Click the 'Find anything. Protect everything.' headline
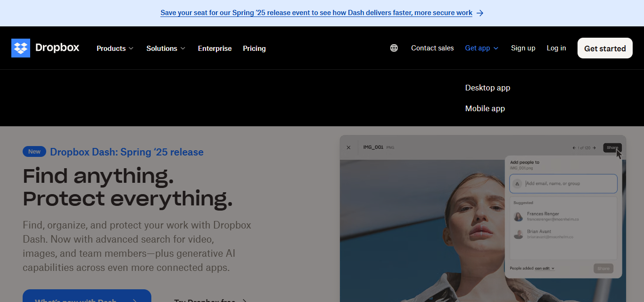Image resolution: width=644 pixels, height=302 pixels. pos(127,187)
